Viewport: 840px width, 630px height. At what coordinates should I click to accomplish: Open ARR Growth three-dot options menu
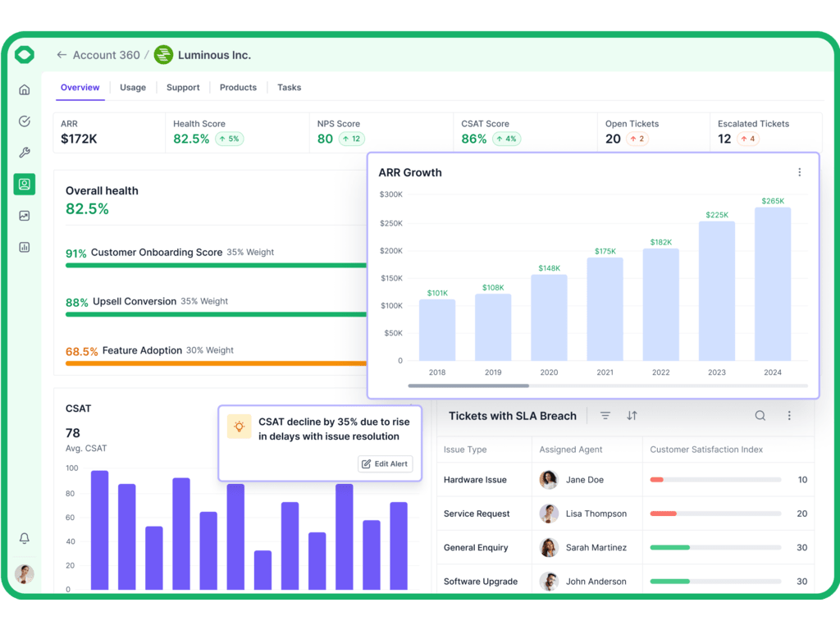point(800,172)
